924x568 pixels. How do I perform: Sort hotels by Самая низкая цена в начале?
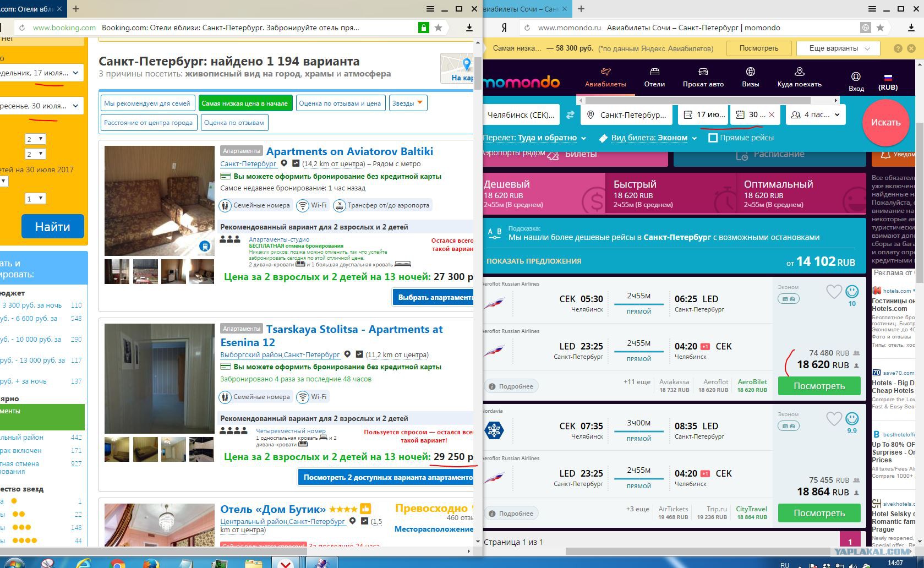(x=245, y=103)
